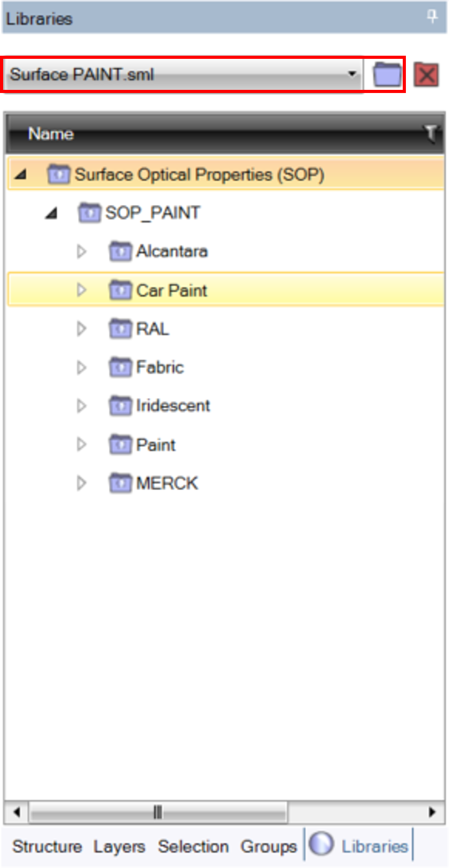Open library file with the folder icon
This screenshot has width=449, height=868.
point(387,75)
